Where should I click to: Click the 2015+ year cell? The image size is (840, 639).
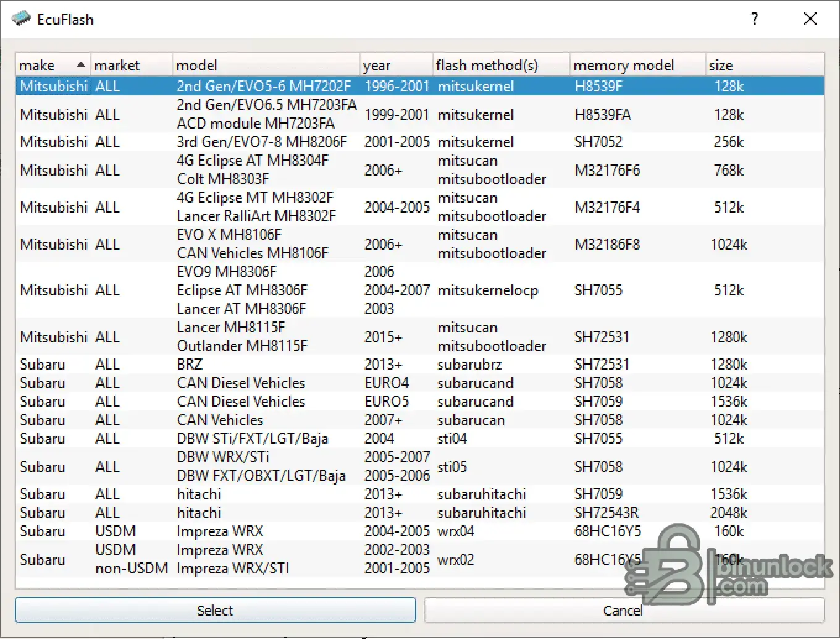coord(384,337)
